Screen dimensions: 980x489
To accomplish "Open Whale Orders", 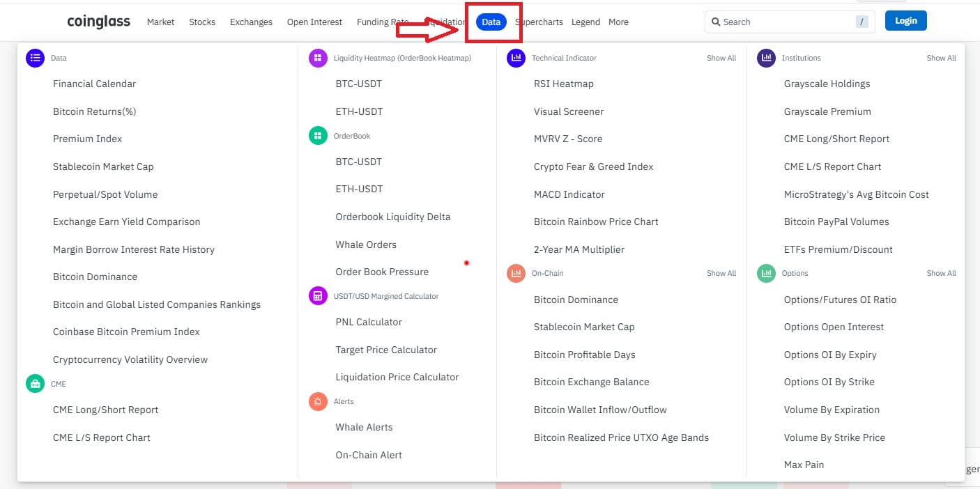I will [366, 244].
